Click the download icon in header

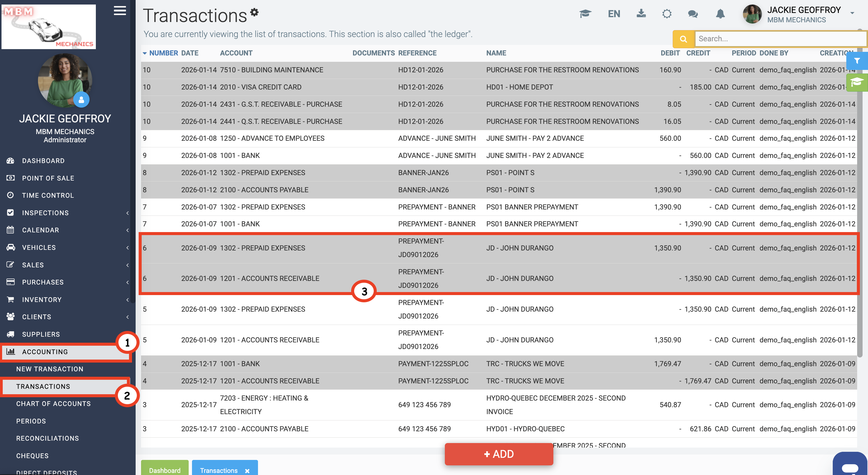pos(641,14)
